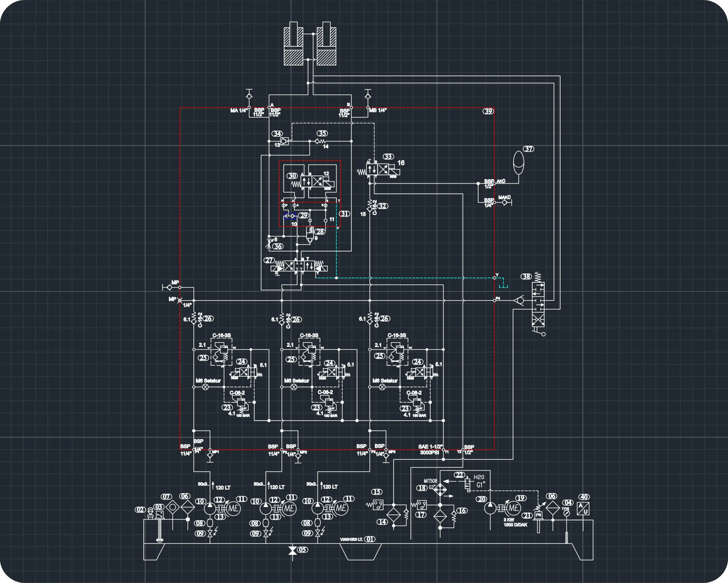Click the heat exchanger symbol labeled 18
This screenshot has height=583, width=728.
pyautogui.click(x=440, y=489)
